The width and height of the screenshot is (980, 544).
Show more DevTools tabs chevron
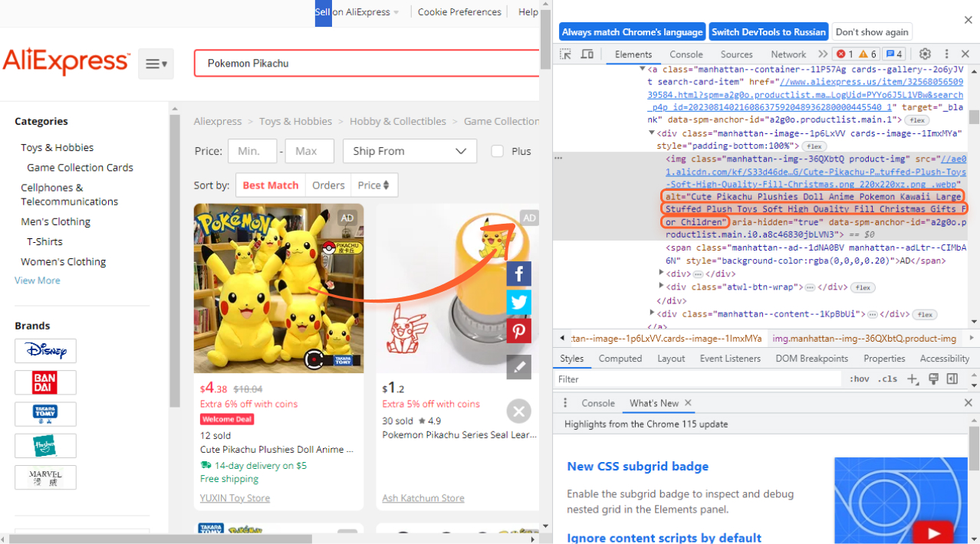coord(823,54)
